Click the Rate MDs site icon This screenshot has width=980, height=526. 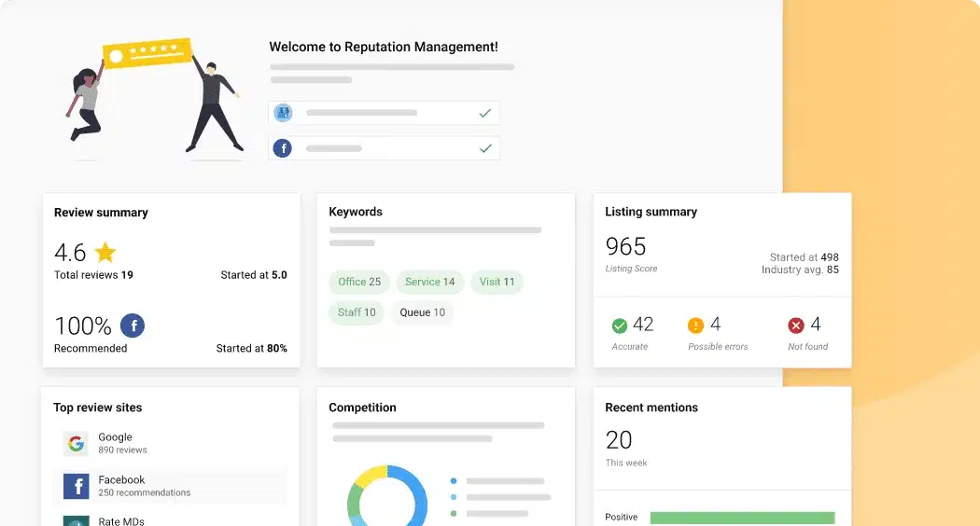(x=76, y=520)
